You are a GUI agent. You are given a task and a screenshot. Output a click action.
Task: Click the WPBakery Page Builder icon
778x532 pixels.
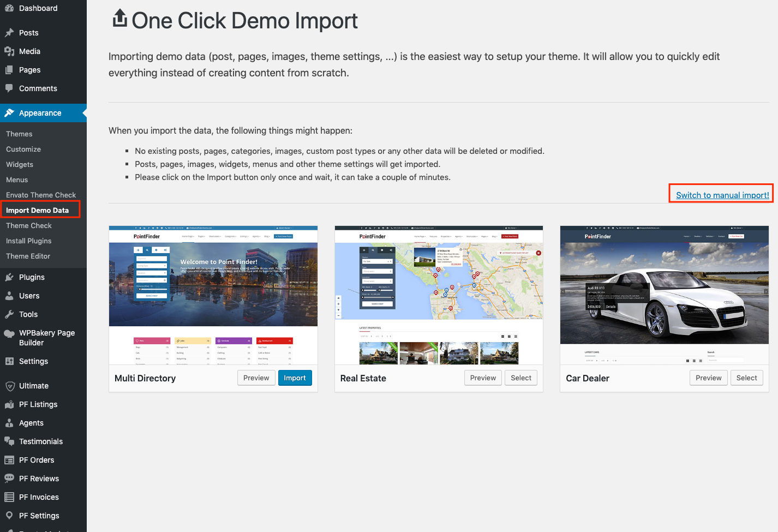point(9,333)
